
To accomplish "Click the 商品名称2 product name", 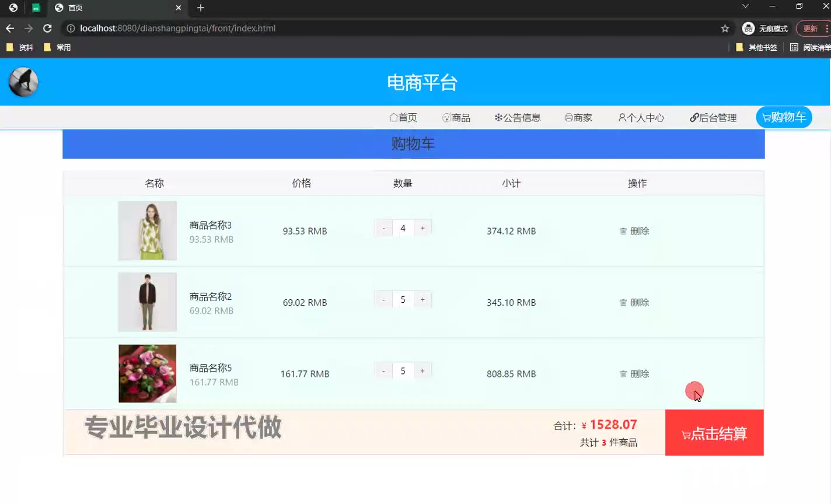I will [x=211, y=296].
